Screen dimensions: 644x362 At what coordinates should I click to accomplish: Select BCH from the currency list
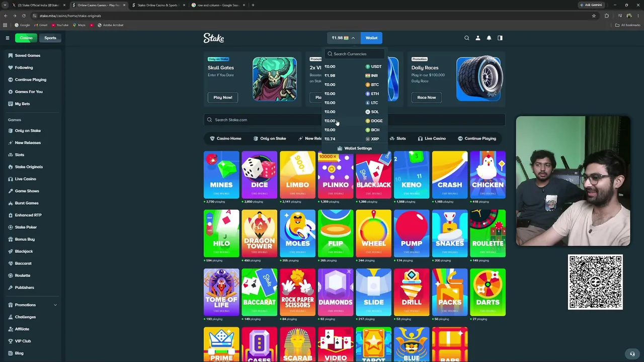(355, 130)
